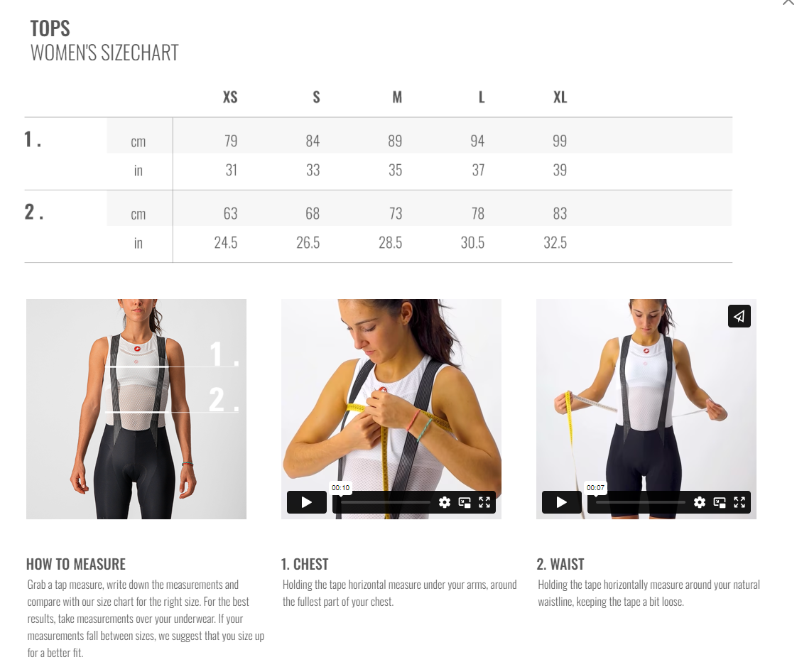Enter fullscreen on waist video
Image resolution: width=797 pixels, height=672 pixels.
click(x=739, y=502)
